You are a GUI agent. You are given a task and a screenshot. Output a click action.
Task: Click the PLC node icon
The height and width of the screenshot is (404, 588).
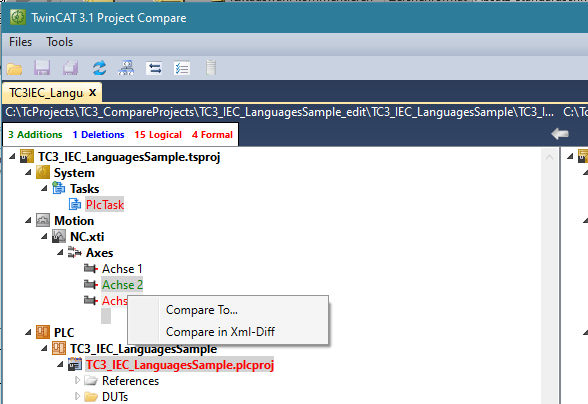pos(43,332)
